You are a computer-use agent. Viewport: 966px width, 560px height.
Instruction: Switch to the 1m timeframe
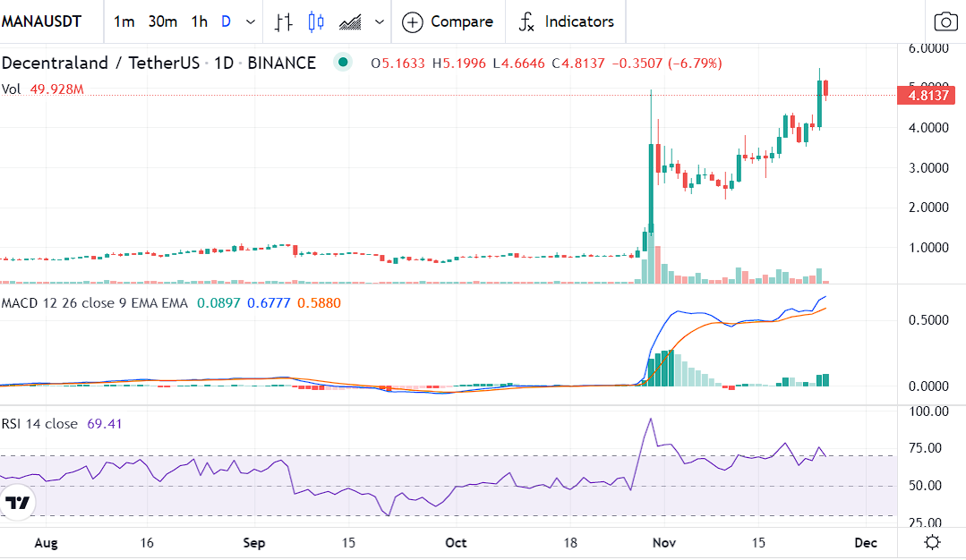point(124,22)
